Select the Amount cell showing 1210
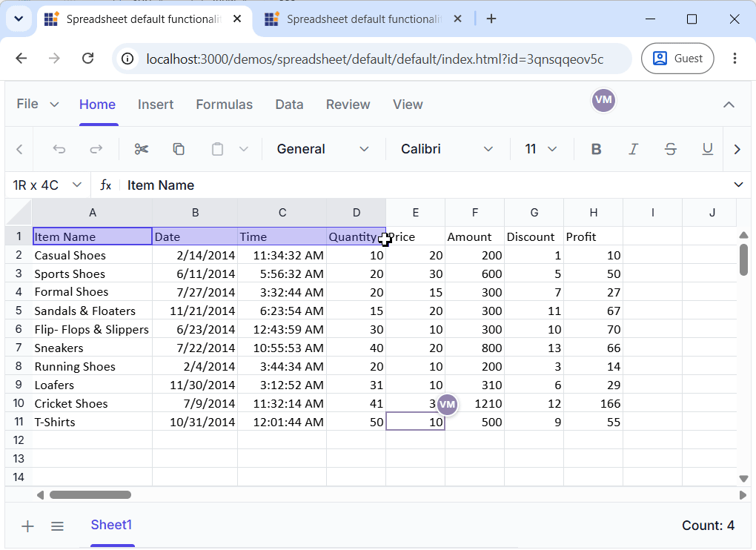The width and height of the screenshot is (756, 550). click(x=475, y=403)
